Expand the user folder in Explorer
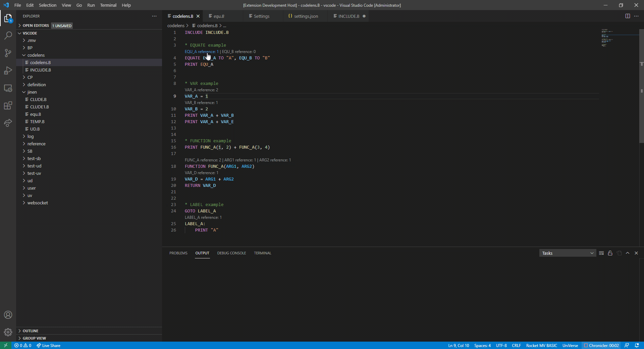The height and width of the screenshot is (349, 644). [32, 188]
